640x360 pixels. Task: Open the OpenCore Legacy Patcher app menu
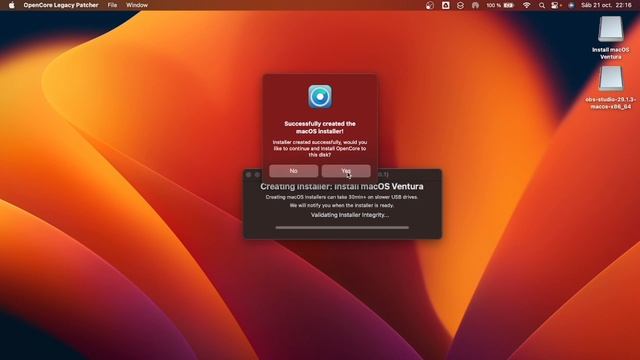(61, 5)
